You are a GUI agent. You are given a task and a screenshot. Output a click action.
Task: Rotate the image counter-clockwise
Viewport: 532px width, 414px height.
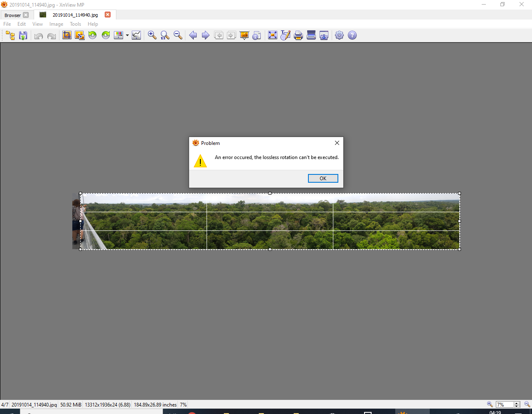[93, 35]
